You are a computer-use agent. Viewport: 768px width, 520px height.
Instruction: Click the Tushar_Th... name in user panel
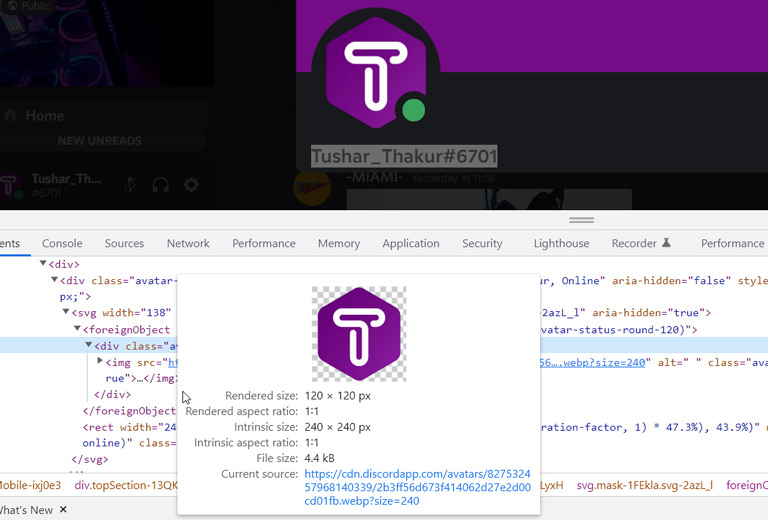(x=66, y=179)
